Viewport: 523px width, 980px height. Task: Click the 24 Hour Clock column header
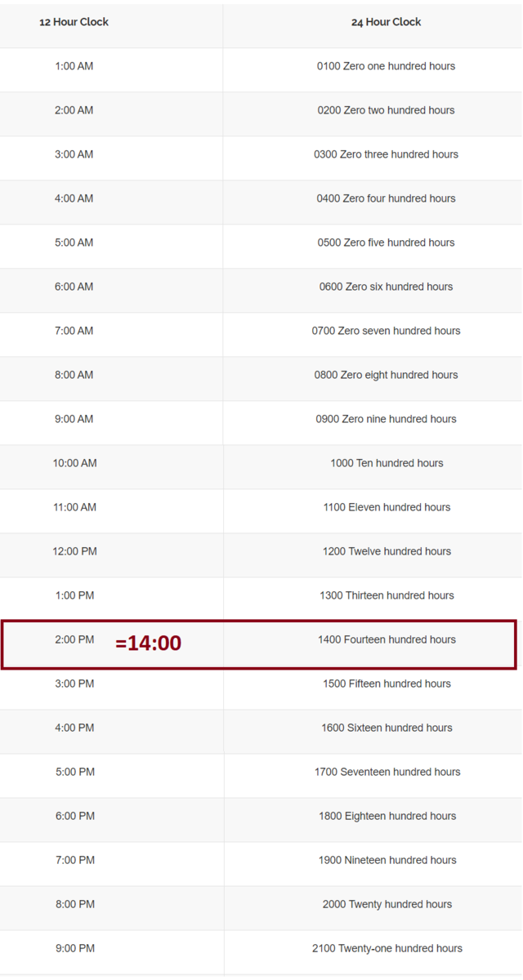click(x=386, y=22)
